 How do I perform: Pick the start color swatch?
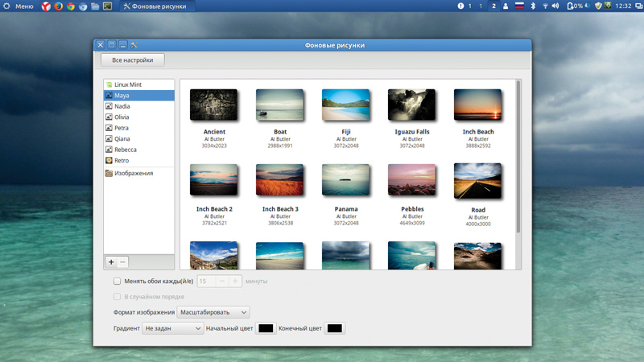[x=265, y=328]
